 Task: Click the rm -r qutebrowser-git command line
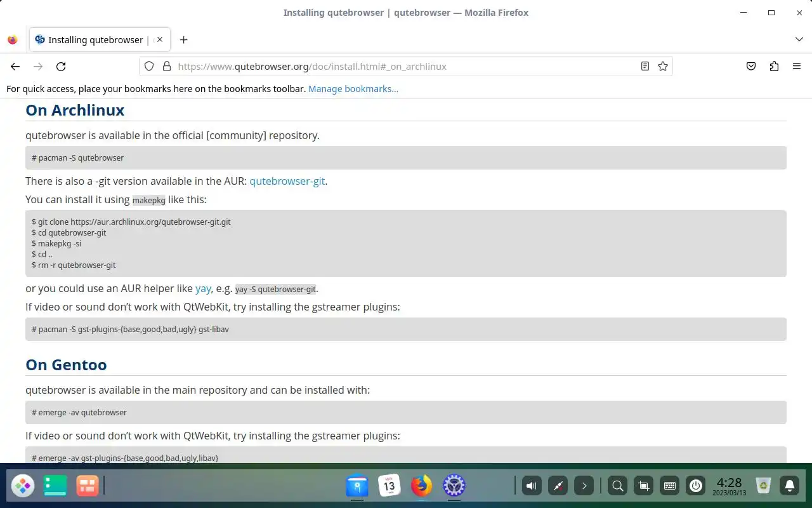74,265
